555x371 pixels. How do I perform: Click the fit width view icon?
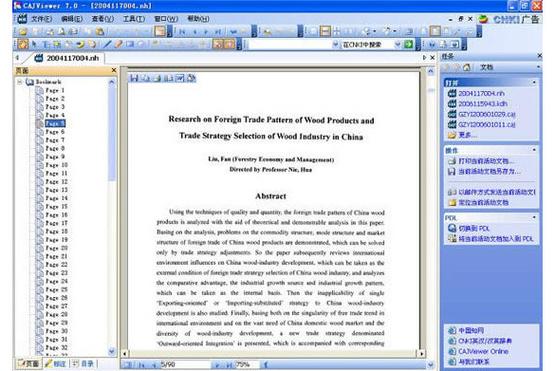[325, 32]
